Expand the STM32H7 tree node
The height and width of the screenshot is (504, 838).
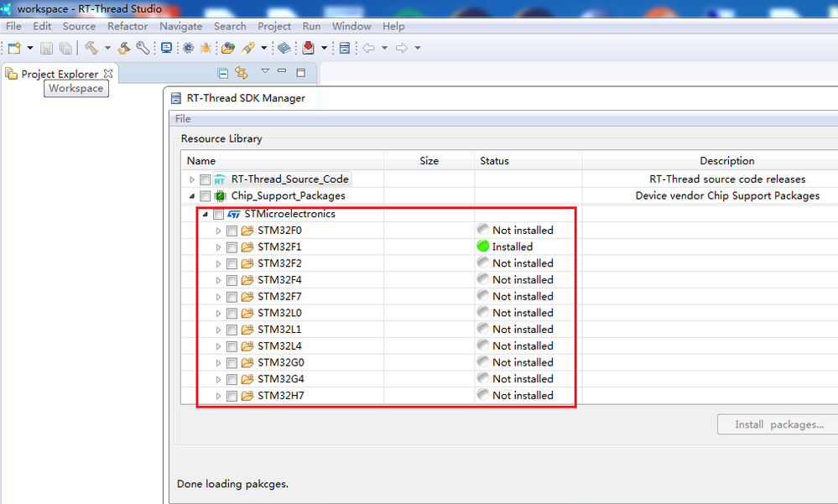[218, 396]
